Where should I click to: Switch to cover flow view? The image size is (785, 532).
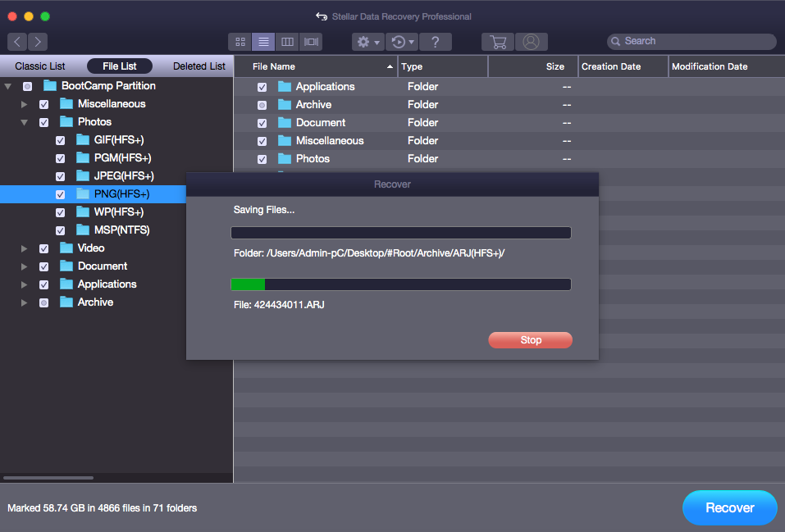(x=311, y=42)
